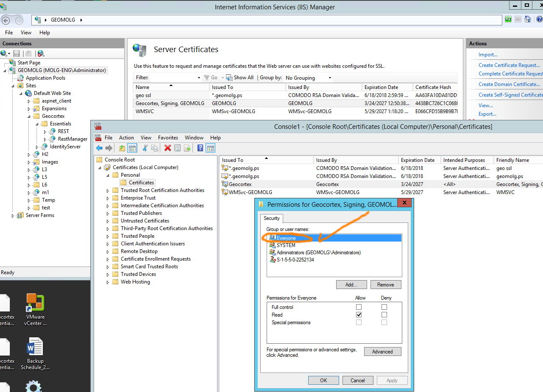Collapse the Default Web Site node

click(21, 94)
